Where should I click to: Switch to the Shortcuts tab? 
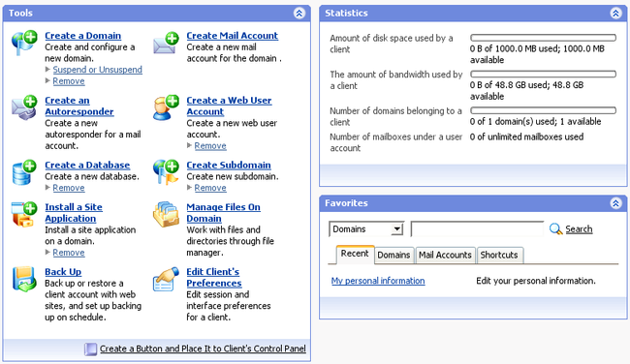tap(499, 256)
